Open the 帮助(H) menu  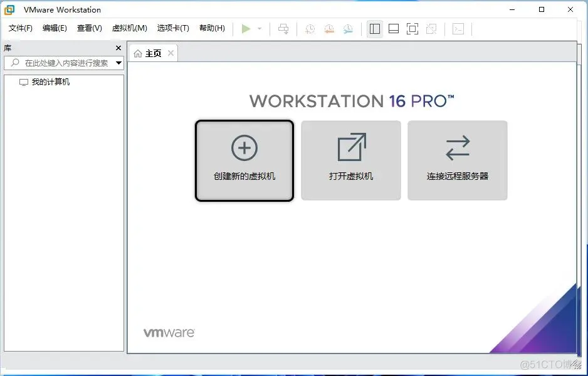coord(212,28)
